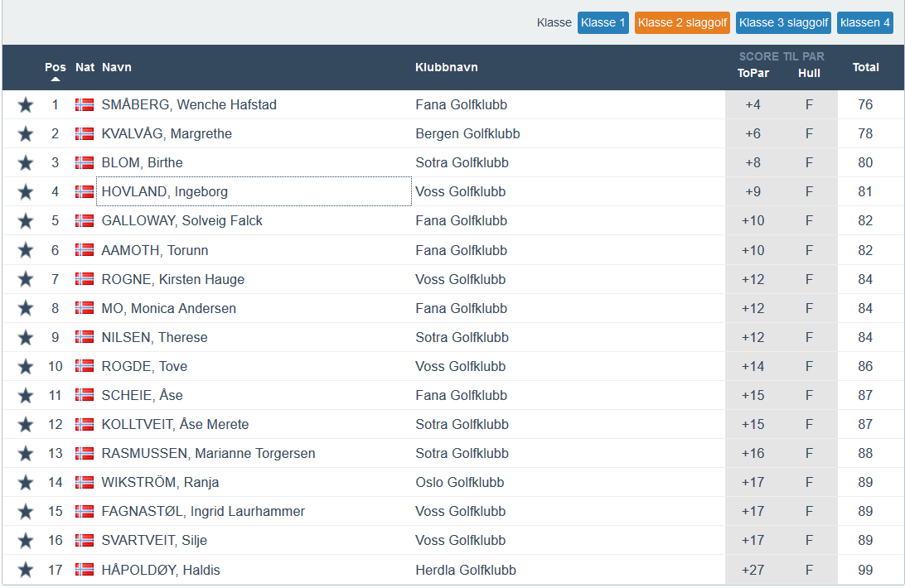Click the ToPar column header
The height and width of the screenshot is (588, 905).
[x=753, y=73]
